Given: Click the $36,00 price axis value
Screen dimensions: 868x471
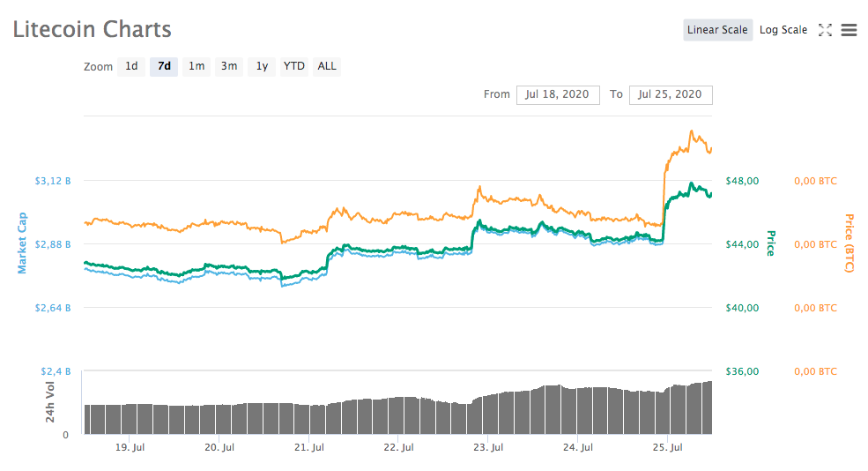Looking at the screenshot, I should [742, 371].
